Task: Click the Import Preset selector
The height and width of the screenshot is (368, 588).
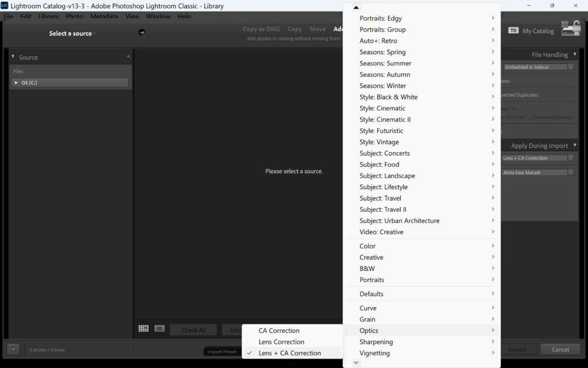Action: click(223, 351)
